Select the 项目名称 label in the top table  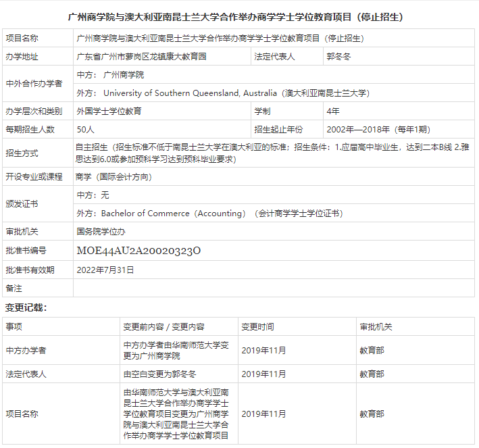[x=22, y=39]
